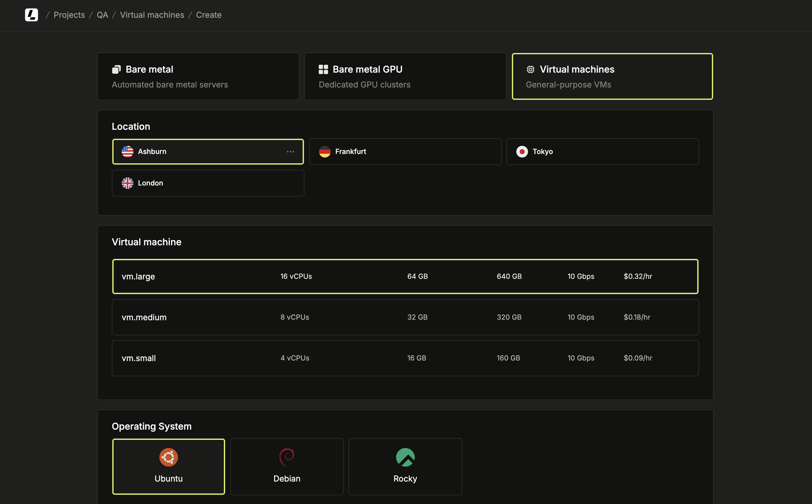
Task: Choose Ashburn as the location
Action: point(208,152)
